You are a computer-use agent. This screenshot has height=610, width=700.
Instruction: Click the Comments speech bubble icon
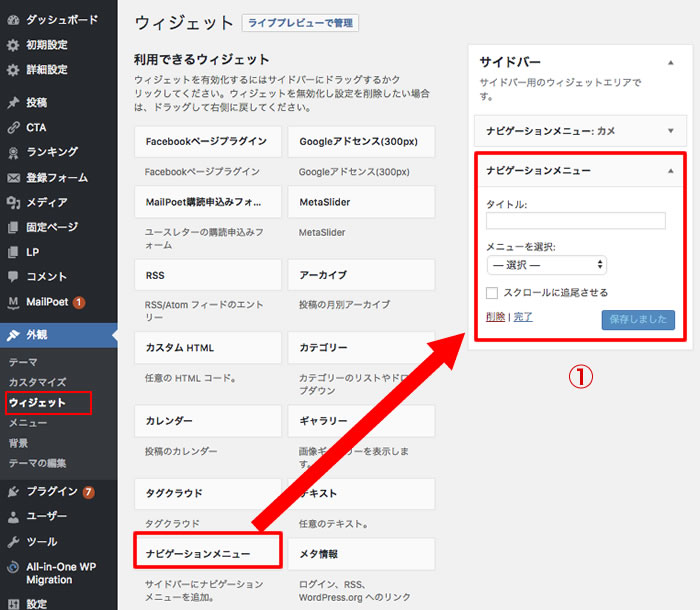(x=13, y=276)
